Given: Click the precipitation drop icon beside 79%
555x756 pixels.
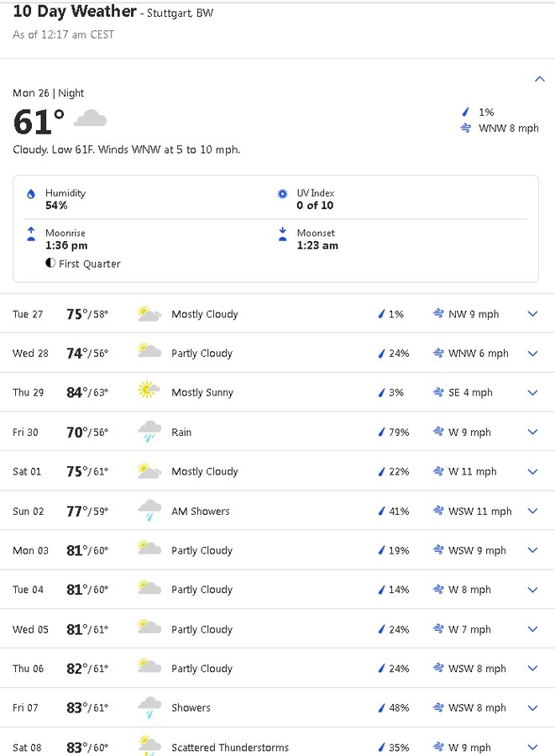Looking at the screenshot, I should click(381, 432).
